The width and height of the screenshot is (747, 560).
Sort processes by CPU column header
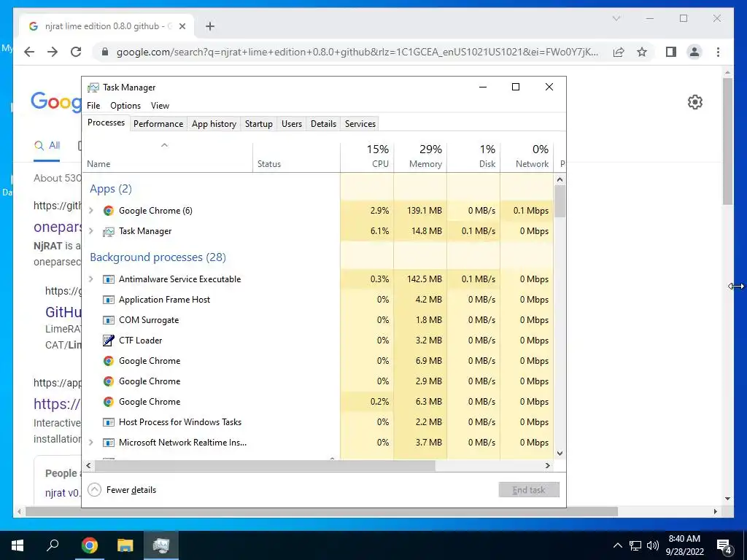368,157
